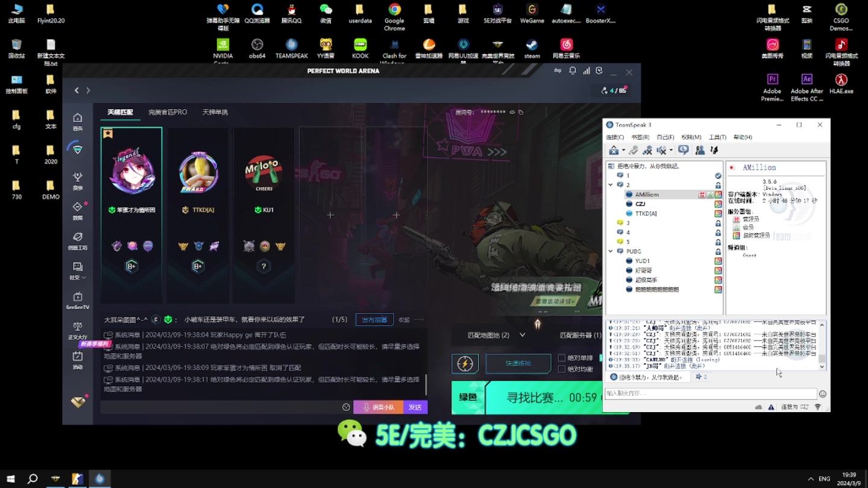This screenshot has height=488, width=868.
Task: Open Windows Start menu
Action: pos(11,479)
